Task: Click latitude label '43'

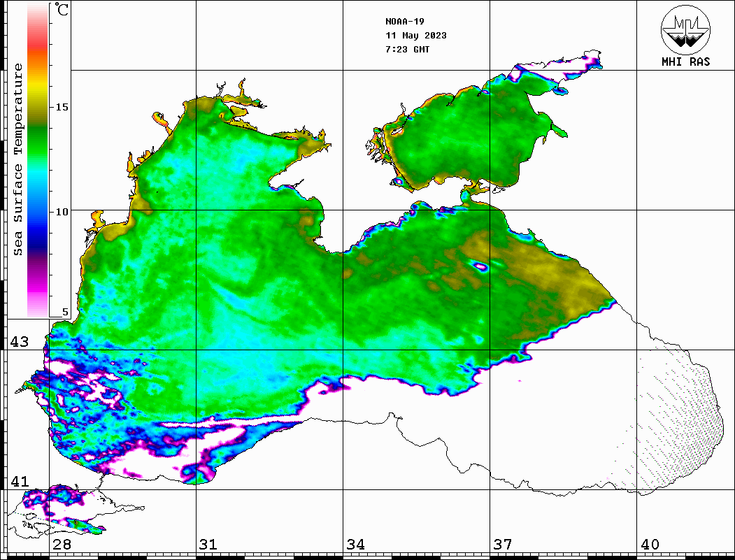Action: [20, 342]
